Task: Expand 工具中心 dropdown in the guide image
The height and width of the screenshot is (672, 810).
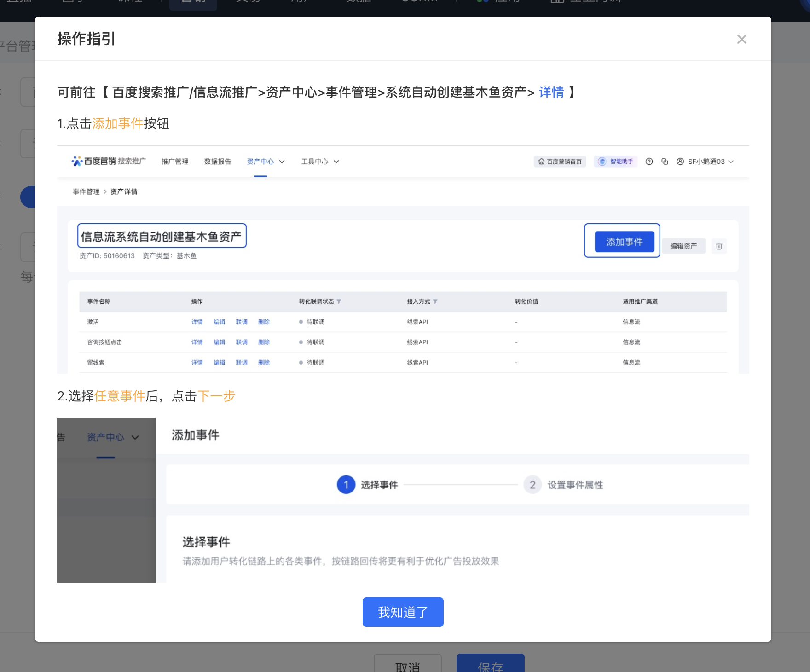Action: coord(320,162)
